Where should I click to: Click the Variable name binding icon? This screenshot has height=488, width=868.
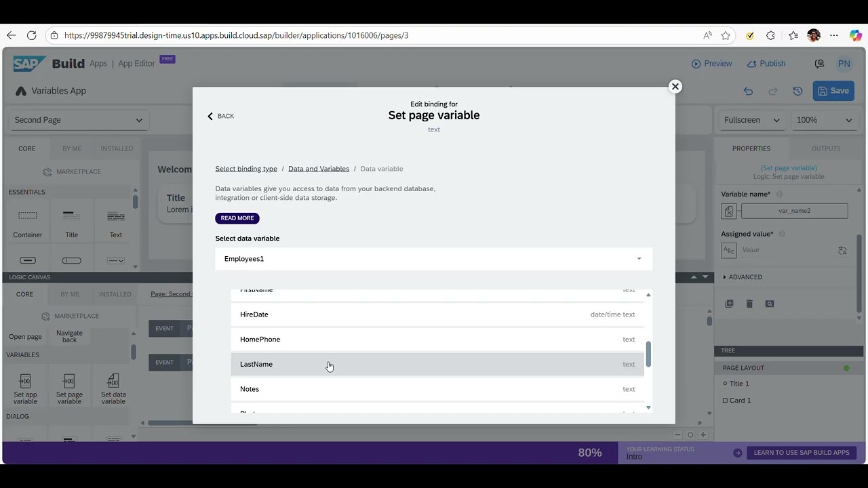click(728, 211)
